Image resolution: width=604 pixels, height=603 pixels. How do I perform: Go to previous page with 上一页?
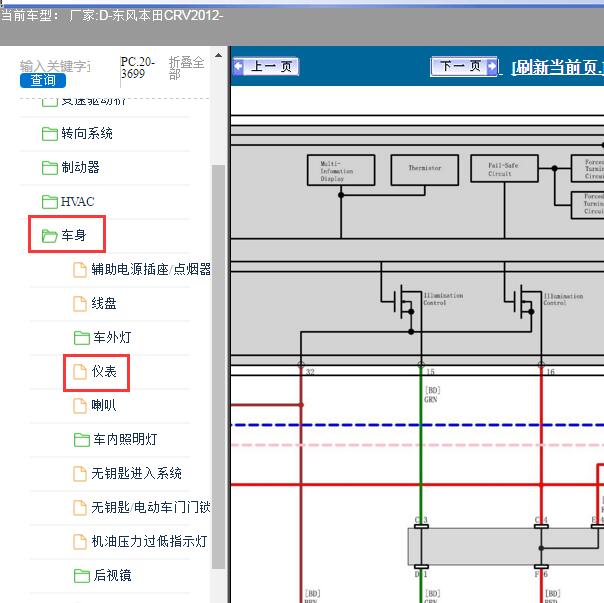pos(266,67)
